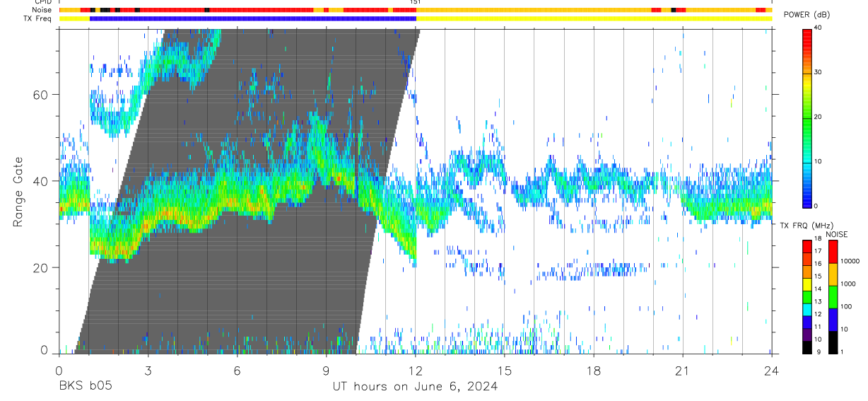Viewport: 868px width, 401px height.
Task: Click 11 on the TX frequency scale
Action: (819, 327)
